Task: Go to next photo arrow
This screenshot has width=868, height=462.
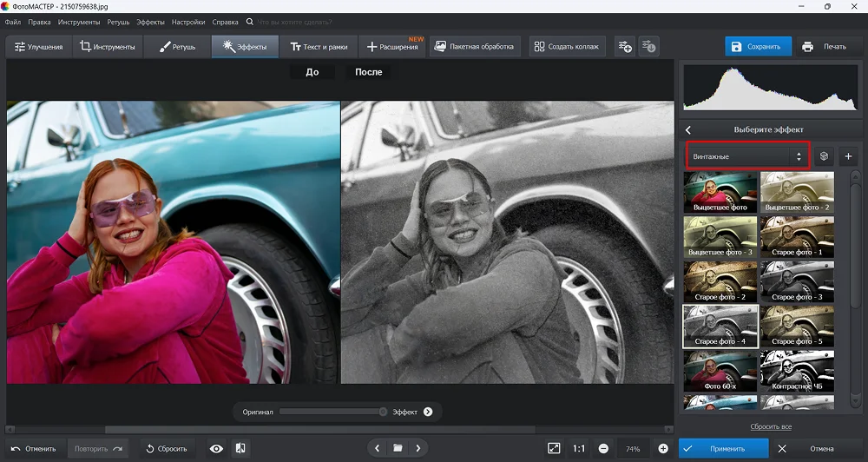Action: tap(418, 449)
